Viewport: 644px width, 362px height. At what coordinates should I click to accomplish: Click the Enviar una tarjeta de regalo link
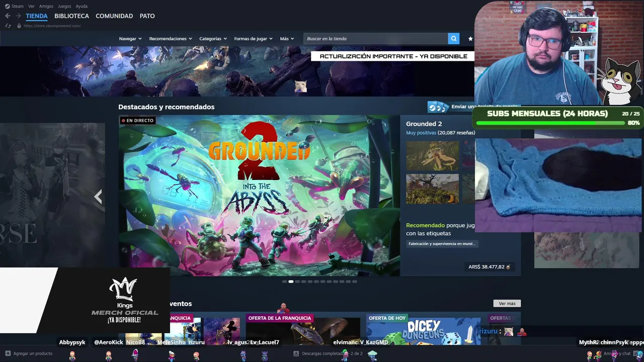[484, 107]
